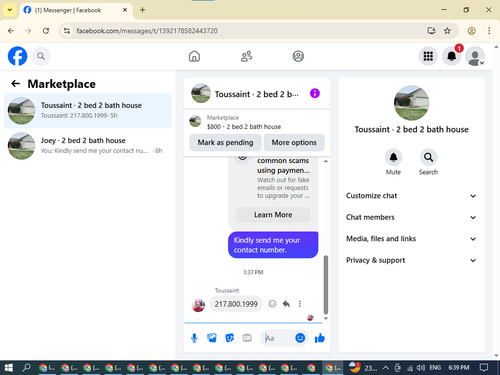Viewport: 500px width, 375px height.
Task: Click the 217.800.1999 message bubble
Action: [x=236, y=304]
